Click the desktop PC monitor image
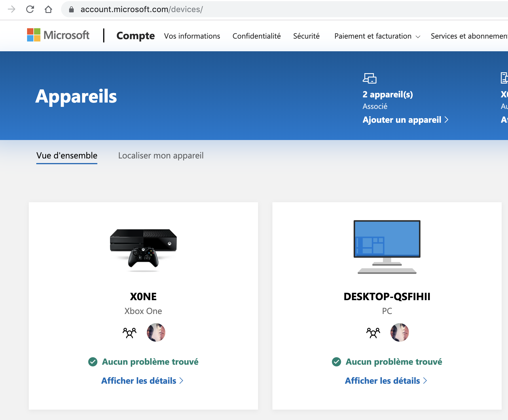Viewport: 508px width, 420px height. (x=387, y=247)
